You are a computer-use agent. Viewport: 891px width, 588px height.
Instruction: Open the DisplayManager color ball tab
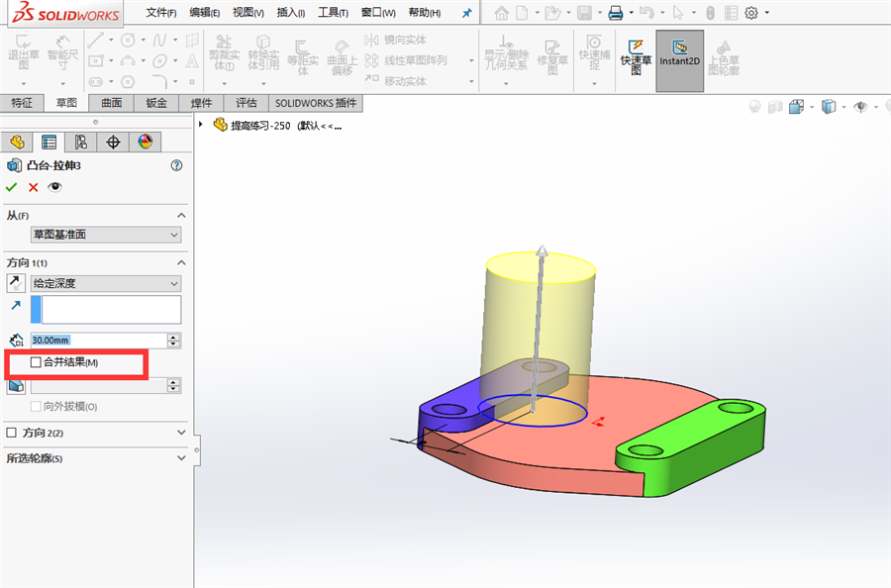pyautogui.click(x=145, y=142)
